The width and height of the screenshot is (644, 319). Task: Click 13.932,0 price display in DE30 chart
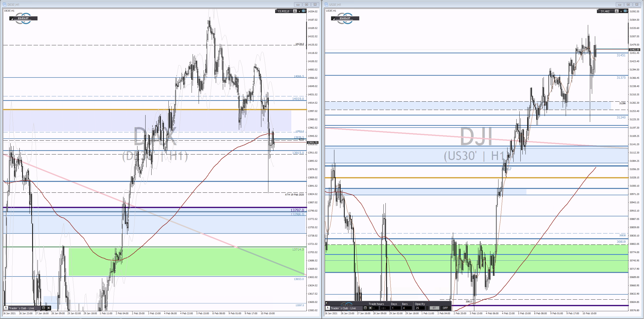coord(283,11)
